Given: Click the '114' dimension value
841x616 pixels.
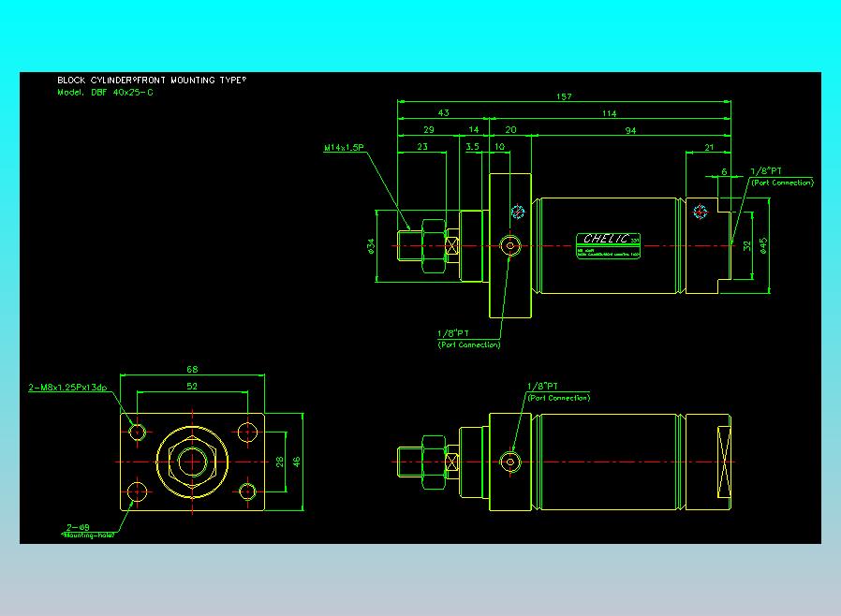Looking at the screenshot, I should coord(609,113).
